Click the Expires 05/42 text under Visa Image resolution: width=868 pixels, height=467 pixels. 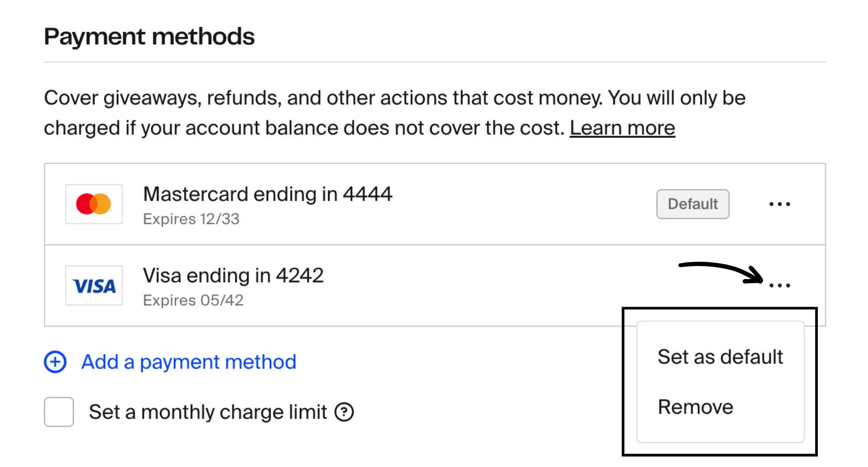click(x=193, y=300)
